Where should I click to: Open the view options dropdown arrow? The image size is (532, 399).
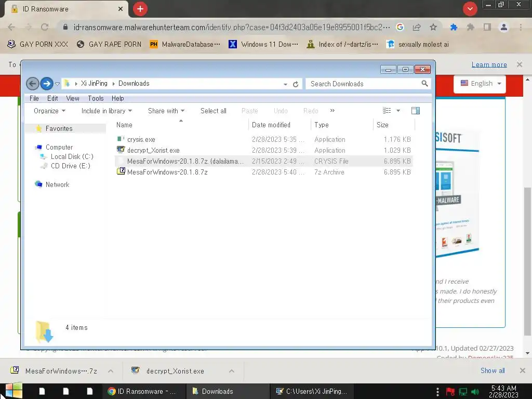398,111
